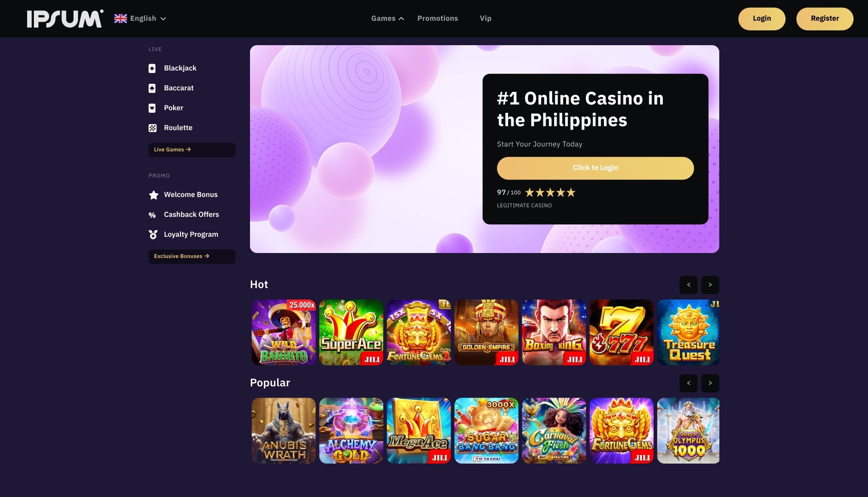Click the Register button
This screenshot has width=868, height=497.
pos(825,19)
